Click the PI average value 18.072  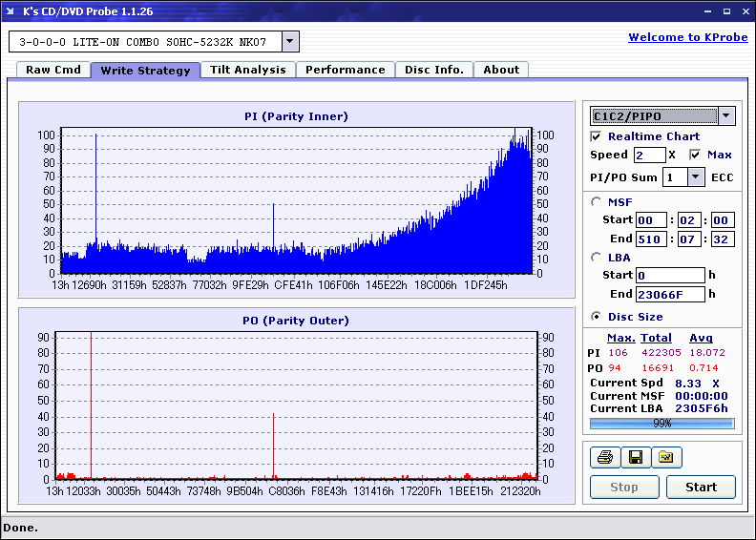[706, 352]
